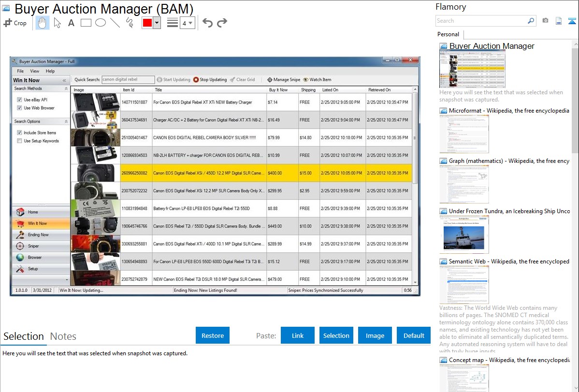
Task: Select the ellipse shape tool
Action: pyautogui.click(x=101, y=23)
